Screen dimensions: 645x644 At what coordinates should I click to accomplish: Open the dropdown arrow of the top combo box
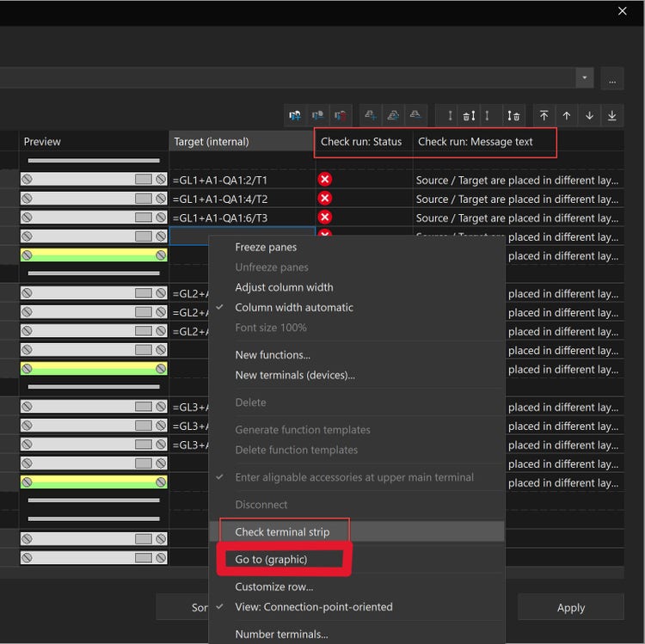click(x=585, y=77)
